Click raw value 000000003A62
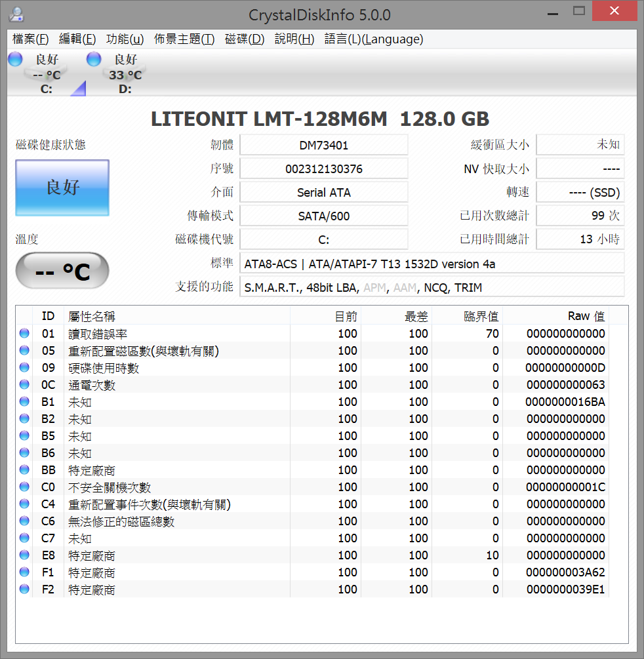Screen dimensions: 644x659 point(565,572)
